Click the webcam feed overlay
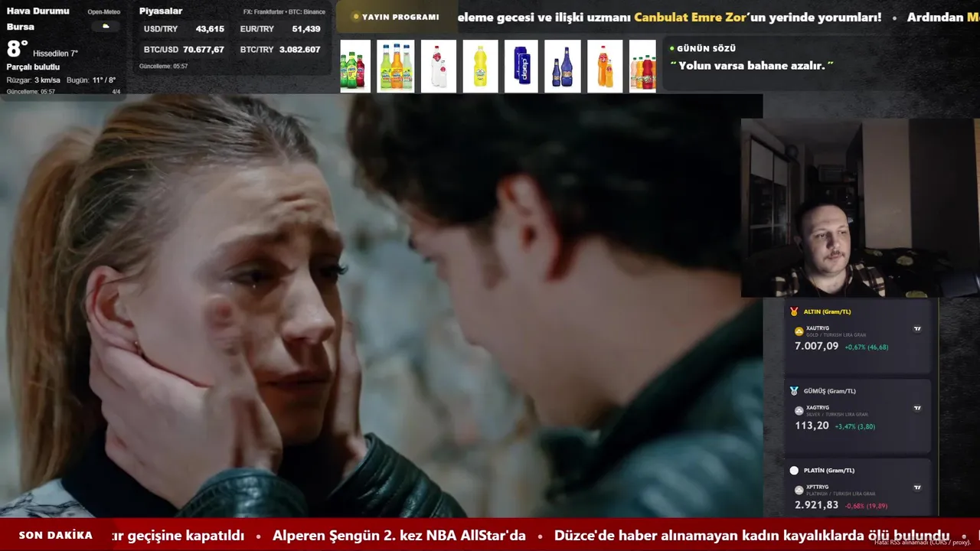Viewport: 980px width, 551px height. pyautogui.click(x=860, y=207)
